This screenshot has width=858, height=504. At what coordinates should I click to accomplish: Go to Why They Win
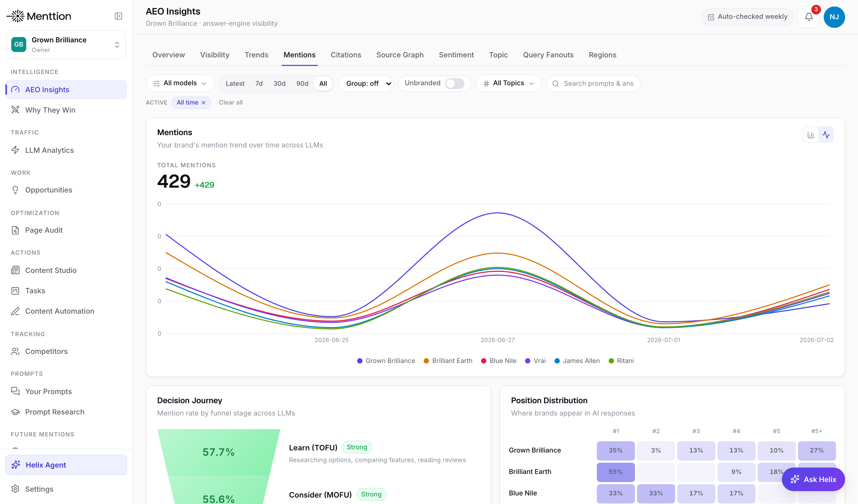(66, 110)
